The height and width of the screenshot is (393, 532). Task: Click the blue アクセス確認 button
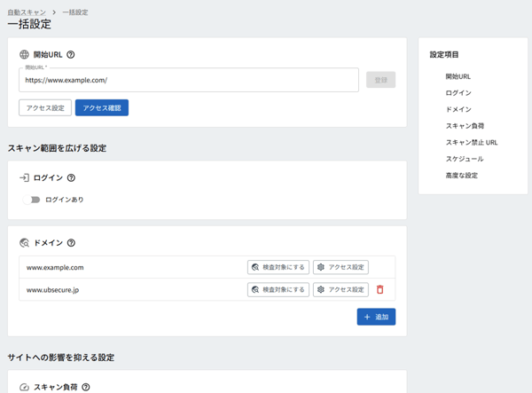coord(102,107)
